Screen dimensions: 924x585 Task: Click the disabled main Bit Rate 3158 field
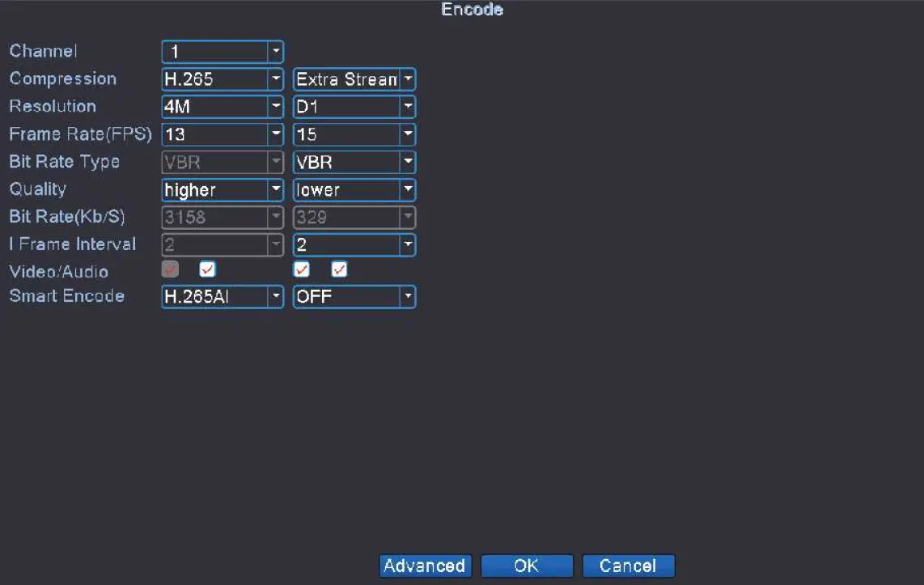[x=223, y=217]
